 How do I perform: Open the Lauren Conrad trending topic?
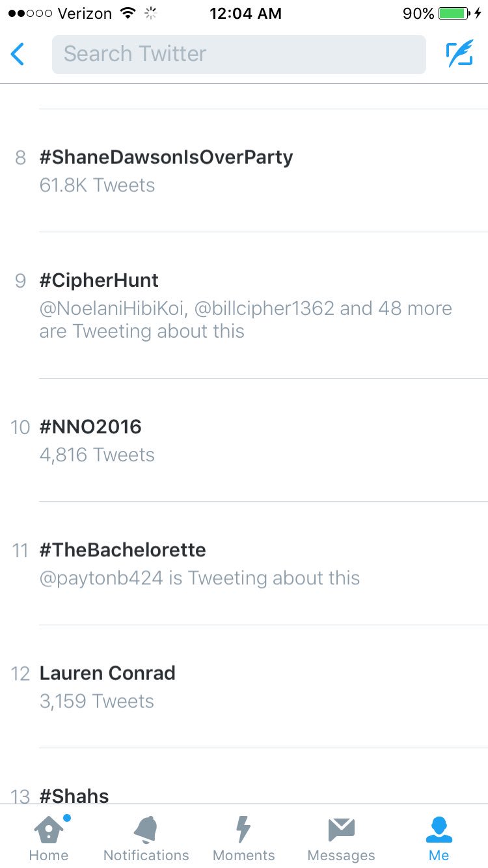coord(107,673)
